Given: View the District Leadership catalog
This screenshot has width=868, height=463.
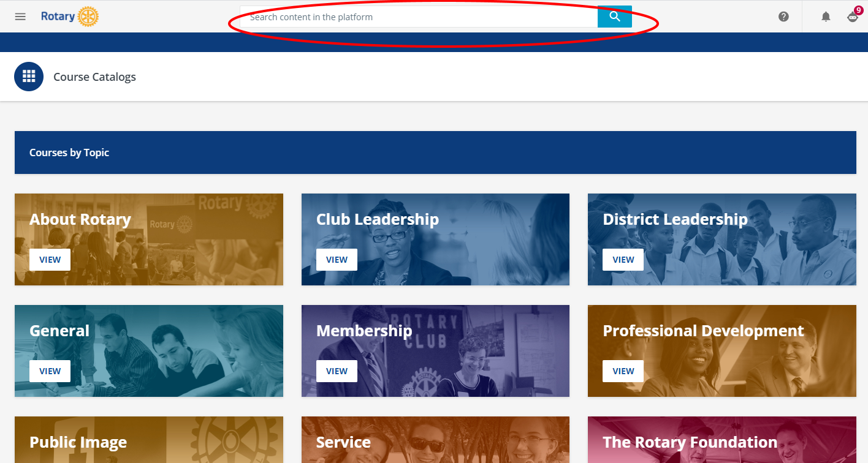Looking at the screenshot, I should pos(623,260).
